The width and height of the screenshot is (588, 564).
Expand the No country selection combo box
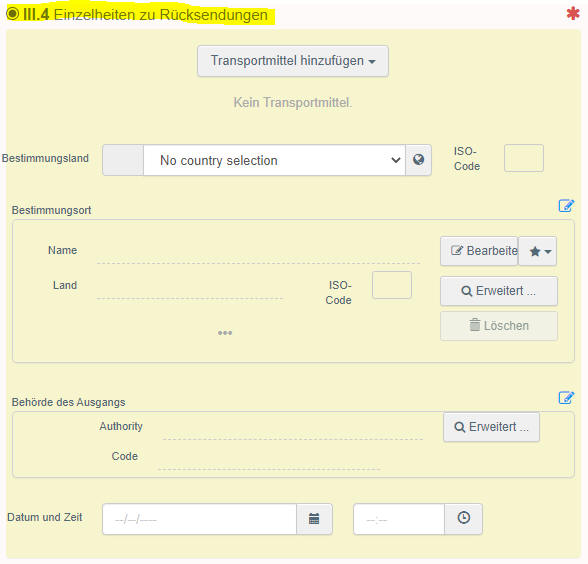tap(274, 160)
